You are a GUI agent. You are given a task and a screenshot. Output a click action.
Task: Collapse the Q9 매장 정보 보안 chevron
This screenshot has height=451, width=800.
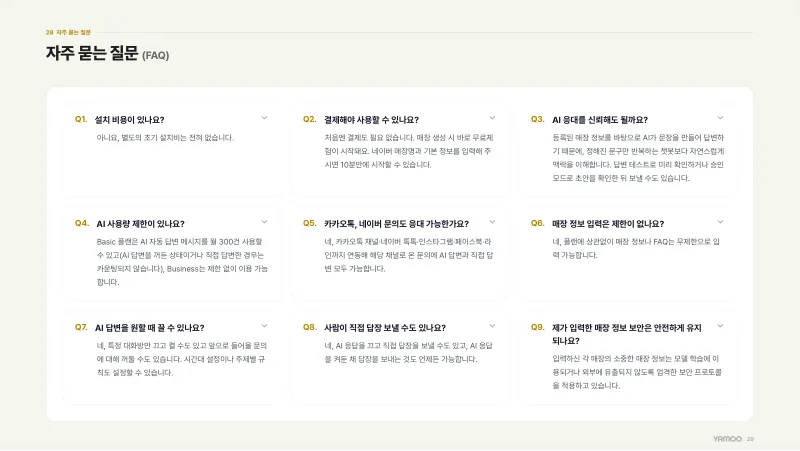[x=720, y=326]
